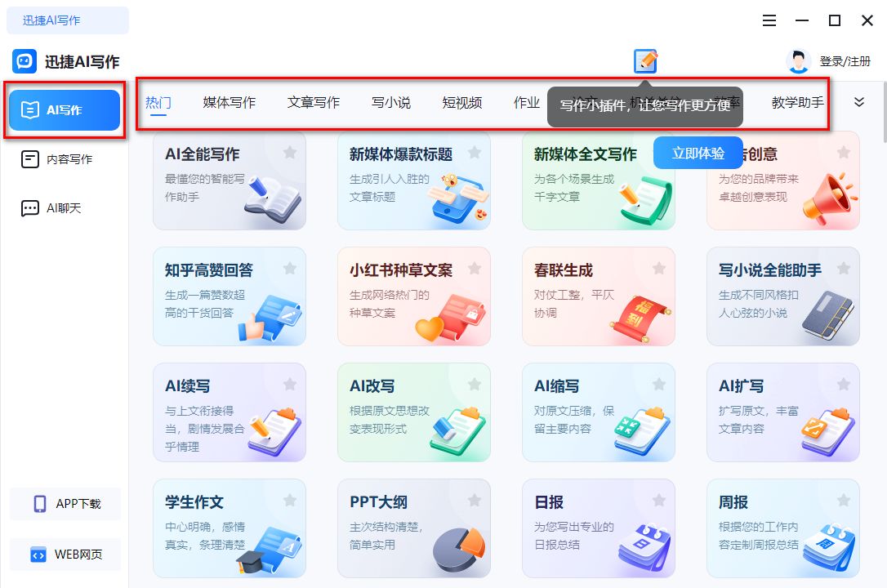Click the notebook illustration on 写小说全能助手
The height and width of the screenshot is (588, 887).
click(x=827, y=316)
